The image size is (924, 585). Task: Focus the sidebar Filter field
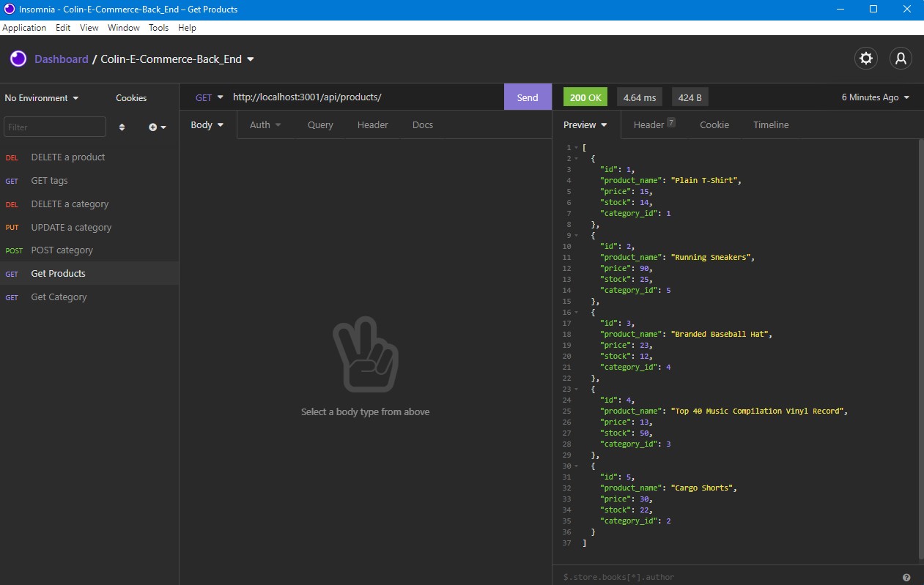coord(55,127)
